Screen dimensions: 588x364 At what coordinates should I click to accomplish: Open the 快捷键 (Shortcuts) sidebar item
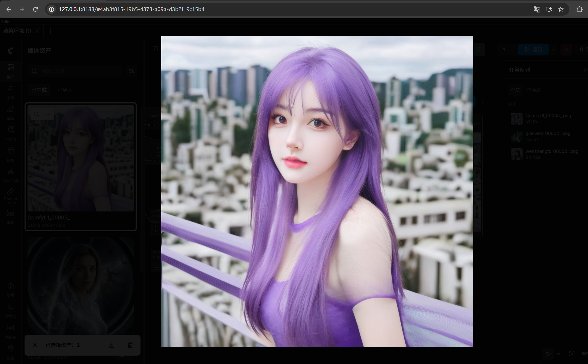(11, 331)
